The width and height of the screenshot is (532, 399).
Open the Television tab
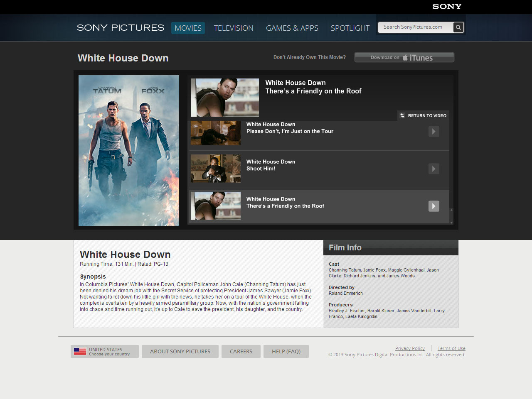click(234, 28)
